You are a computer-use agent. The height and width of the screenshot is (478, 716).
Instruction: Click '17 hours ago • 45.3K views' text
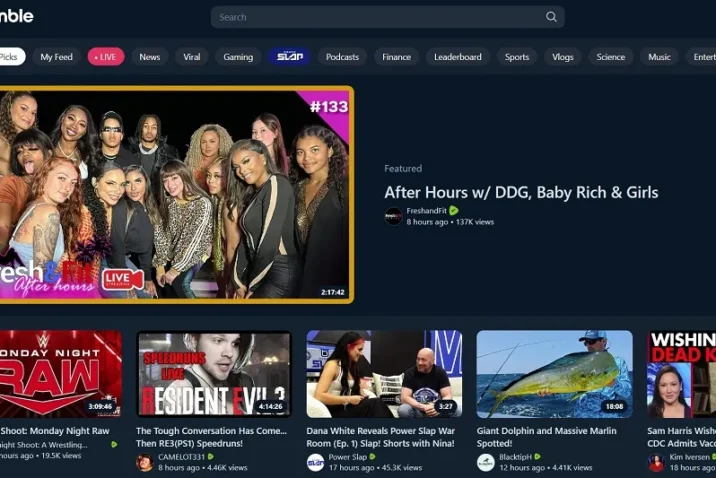click(x=375, y=467)
